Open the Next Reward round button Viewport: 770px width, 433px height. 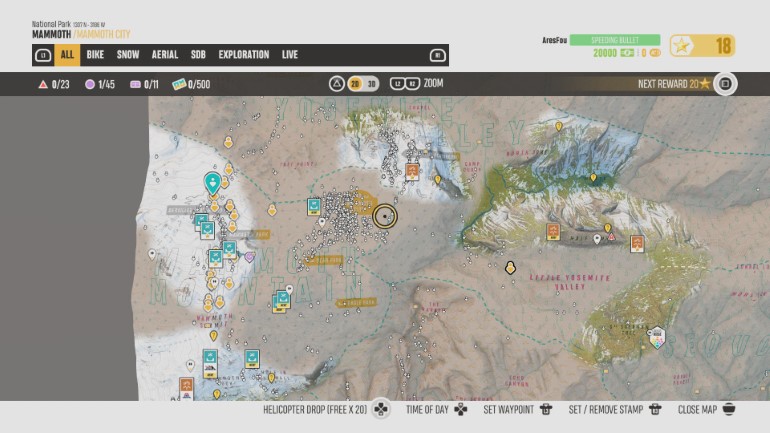click(725, 84)
